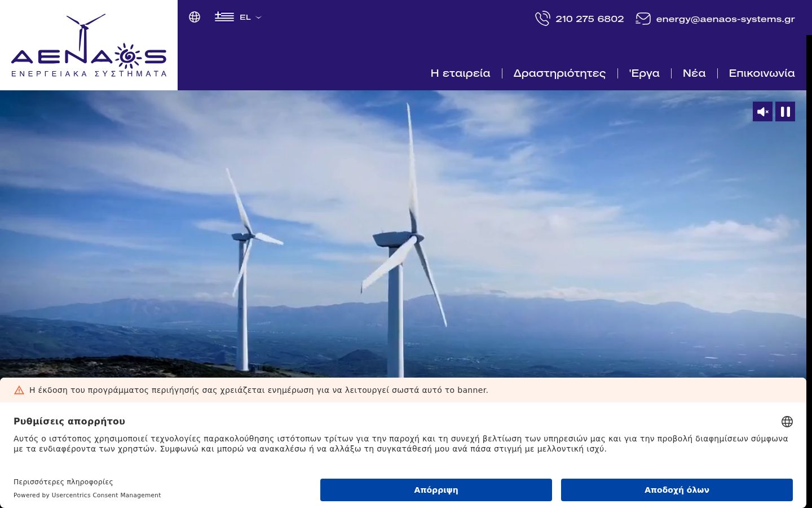
Task: Click the Greek flag icon
Action: pyautogui.click(x=224, y=17)
